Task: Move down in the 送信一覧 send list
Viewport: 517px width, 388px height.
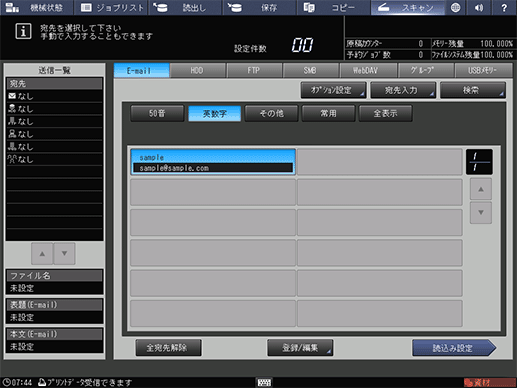Action: click(64, 254)
